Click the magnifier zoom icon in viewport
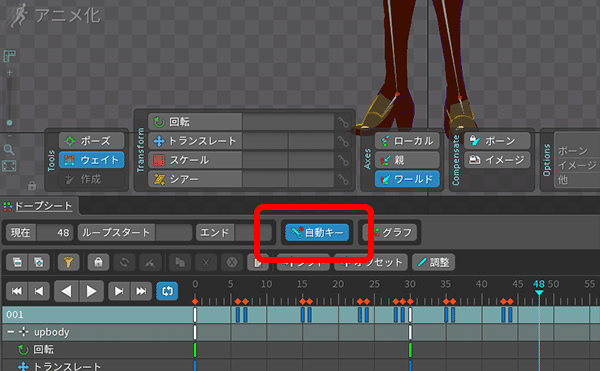 [9, 150]
